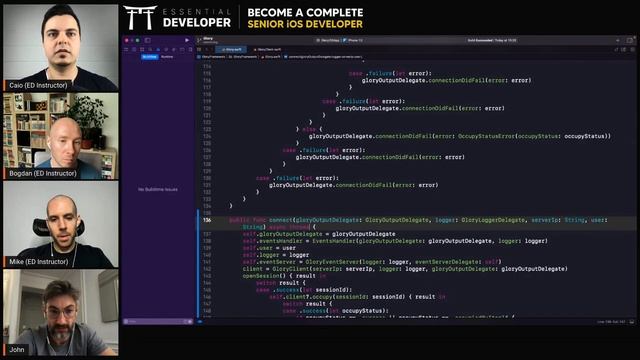Click the Run (play) button
This screenshot has height=360, width=640.
(x=187, y=40)
